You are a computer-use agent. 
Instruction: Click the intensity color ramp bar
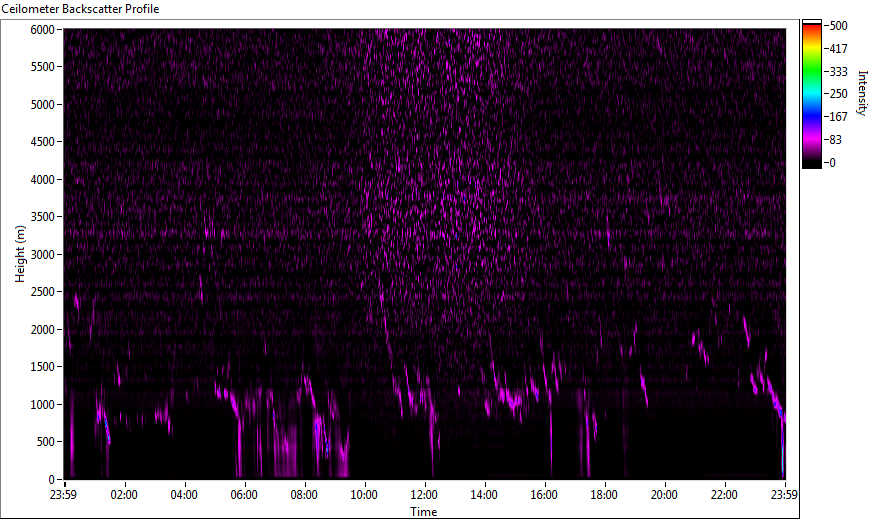[x=811, y=94]
